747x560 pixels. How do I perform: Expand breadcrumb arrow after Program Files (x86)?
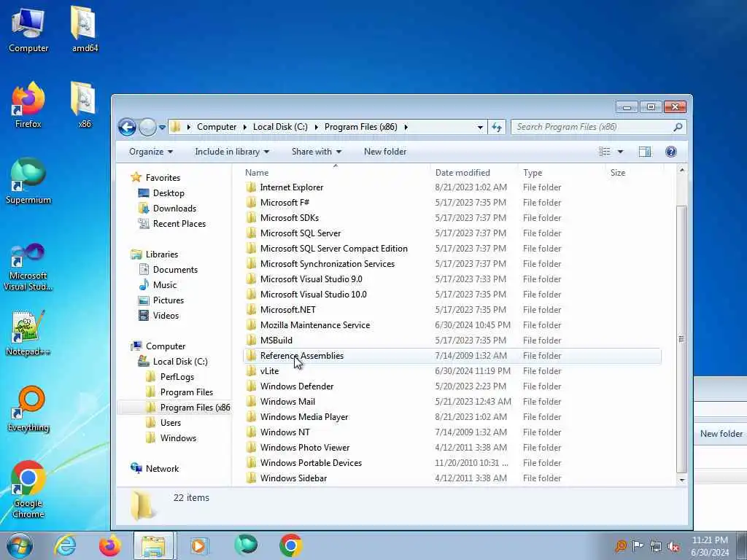coord(406,127)
